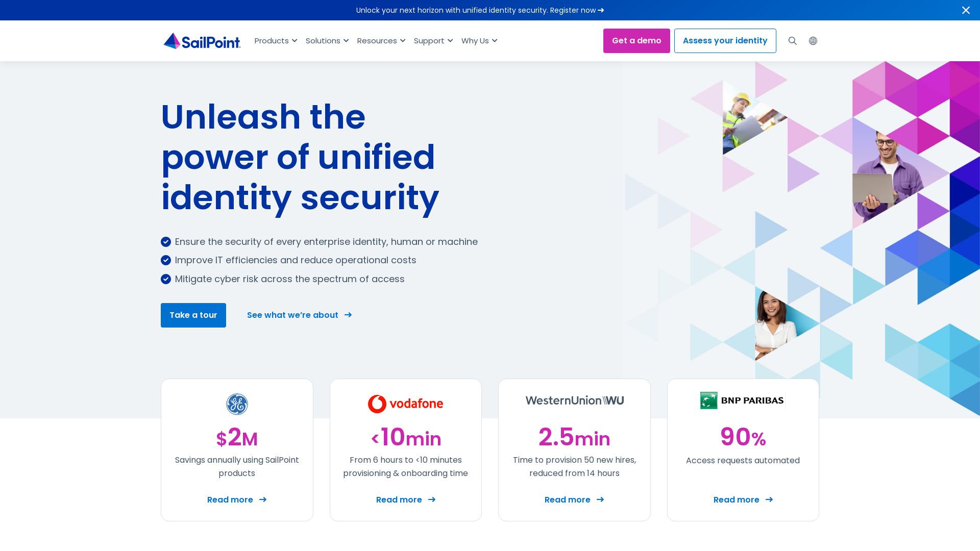
Task: Click the Register now banner link
Action: coord(576,10)
